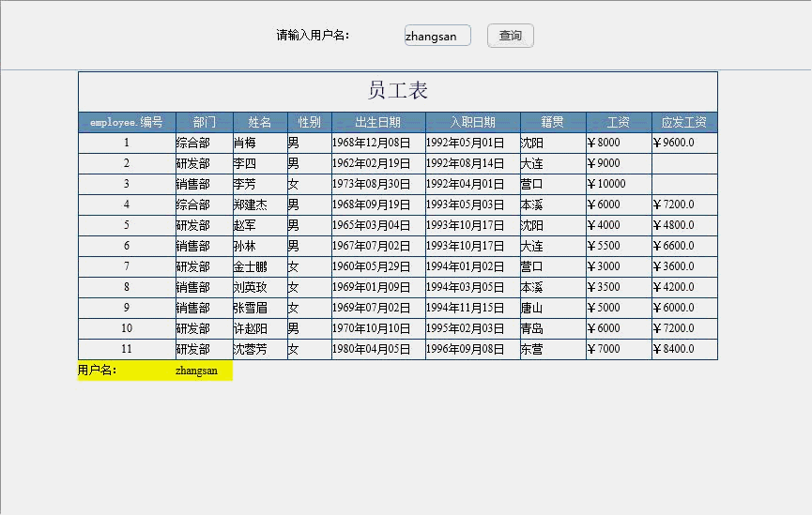Click salary cell ￥9000

click(619, 163)
